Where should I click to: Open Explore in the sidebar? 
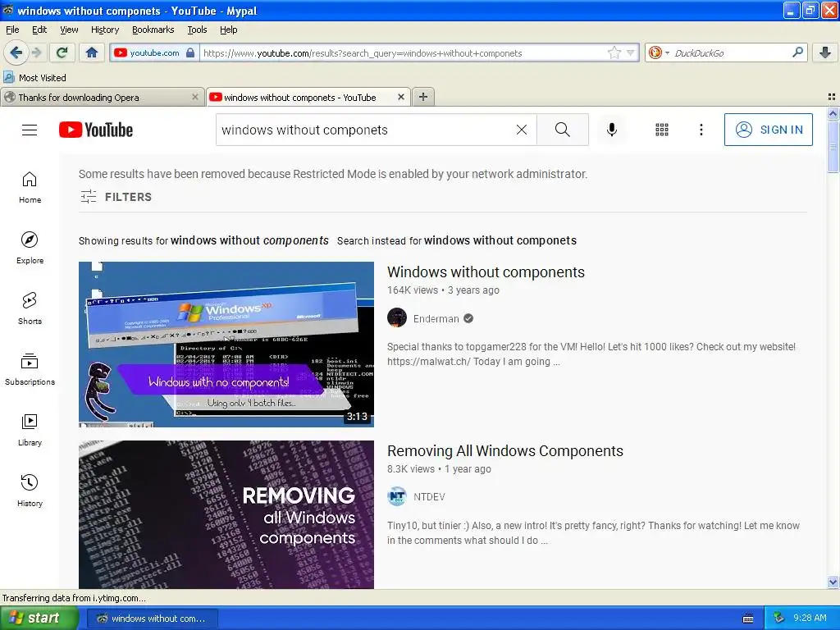click(30, 248)
